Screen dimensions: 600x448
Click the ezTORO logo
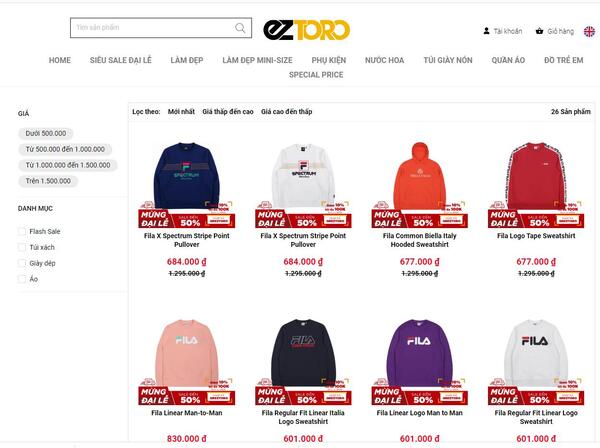coord(307,30)
